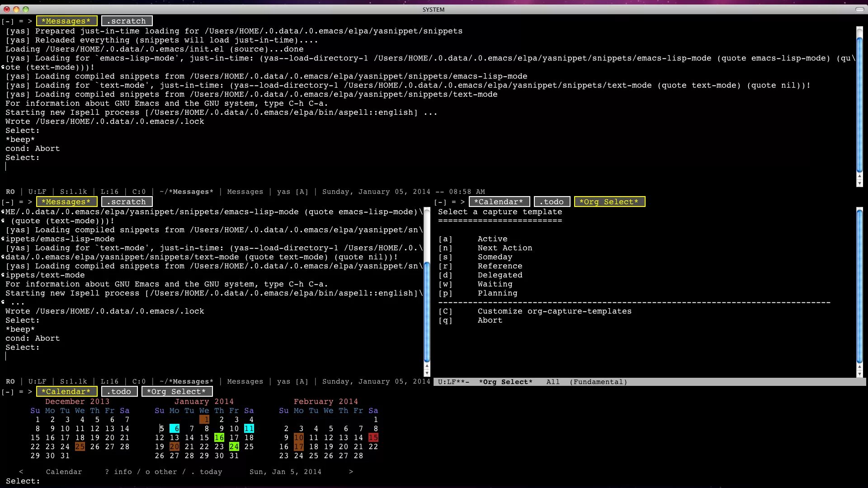Select Next Action capture template

[x=485, y=248]
